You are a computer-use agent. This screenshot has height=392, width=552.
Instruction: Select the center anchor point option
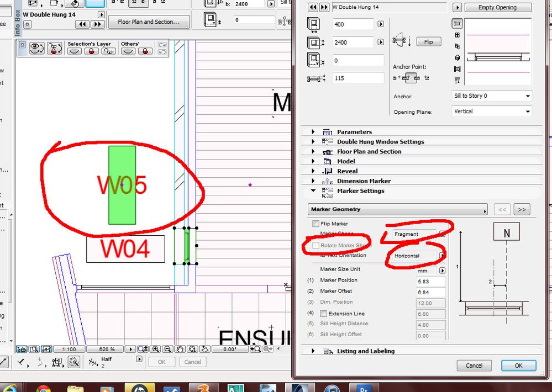point(410,78)
